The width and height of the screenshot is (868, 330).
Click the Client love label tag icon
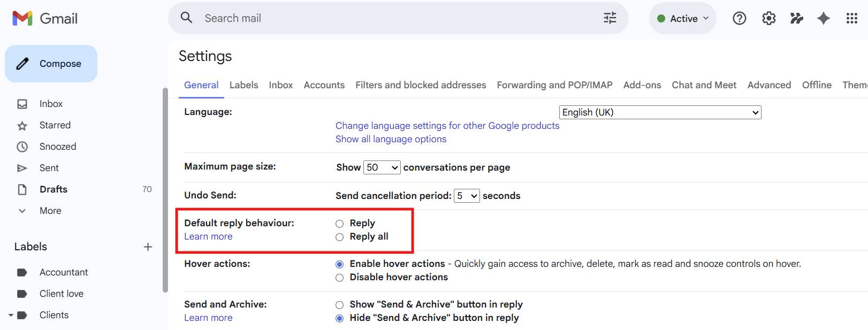coord(22,294)
